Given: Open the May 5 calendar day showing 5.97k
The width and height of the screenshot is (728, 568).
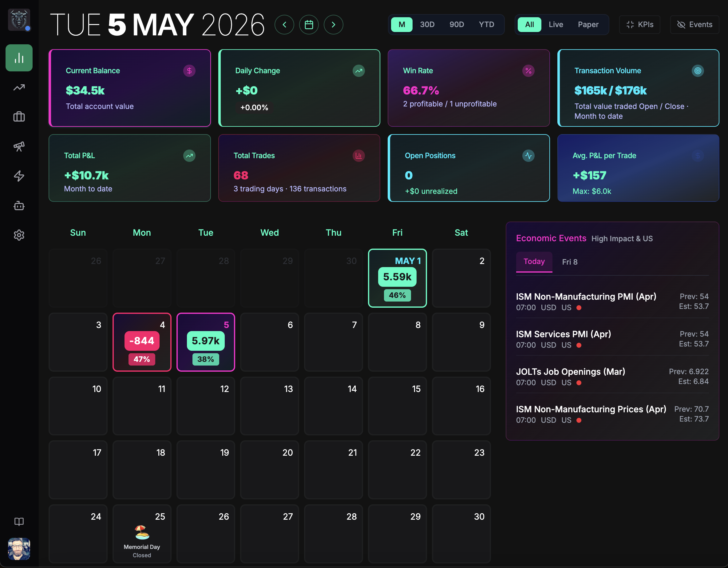Looking at the screenshot, I should (x=206, y=342).
